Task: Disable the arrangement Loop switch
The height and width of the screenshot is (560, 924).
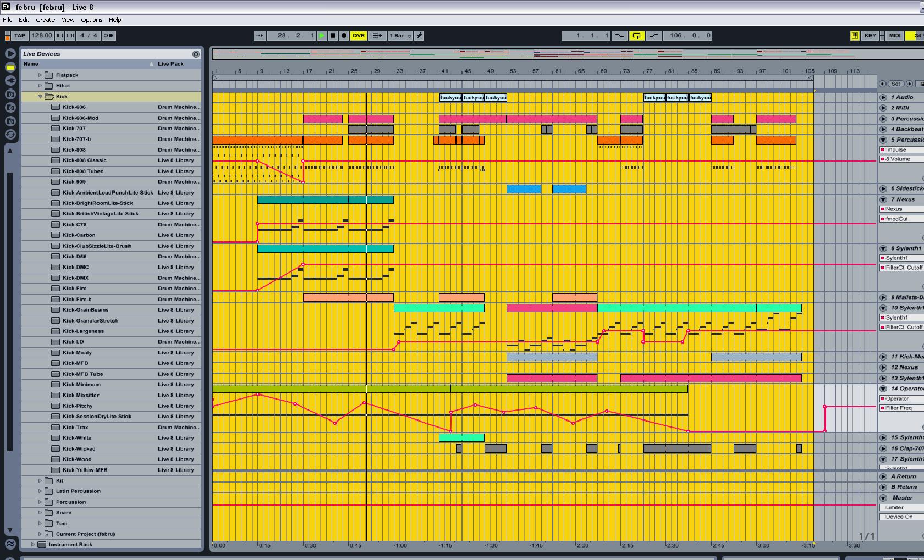Action: [636, 36]
